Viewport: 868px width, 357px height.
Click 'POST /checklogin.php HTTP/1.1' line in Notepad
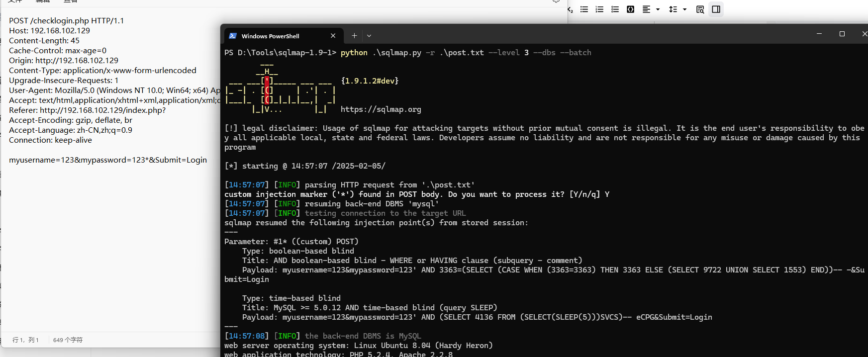point(66,21)
